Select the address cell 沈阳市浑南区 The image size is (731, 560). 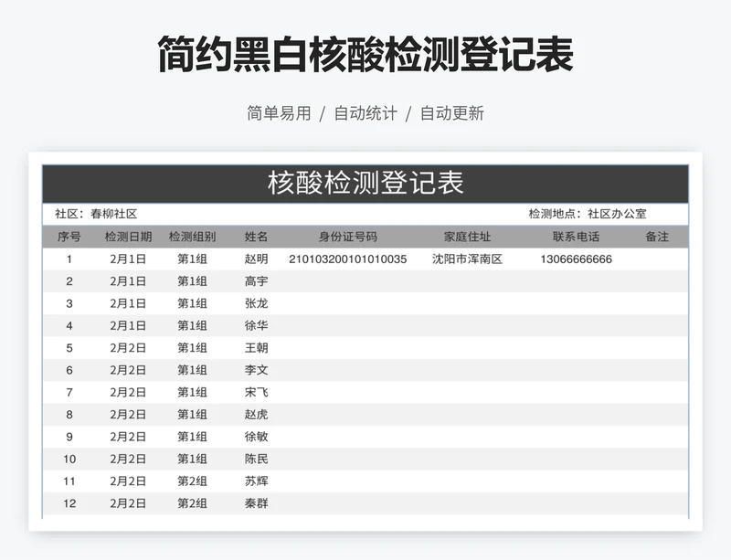[467, 259]
